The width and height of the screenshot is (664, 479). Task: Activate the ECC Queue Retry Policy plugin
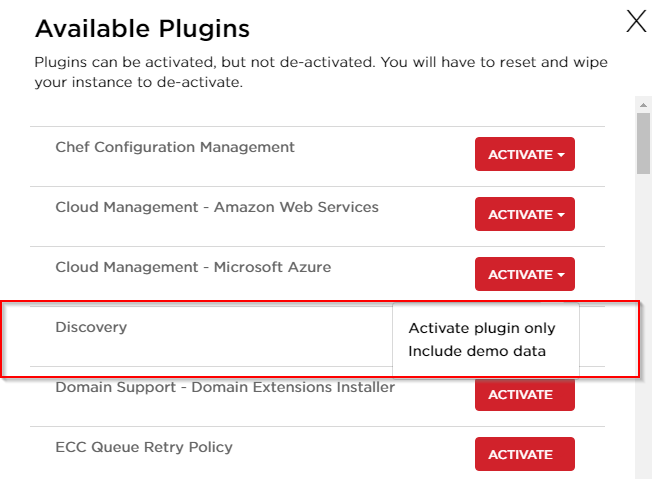[525, 454]
